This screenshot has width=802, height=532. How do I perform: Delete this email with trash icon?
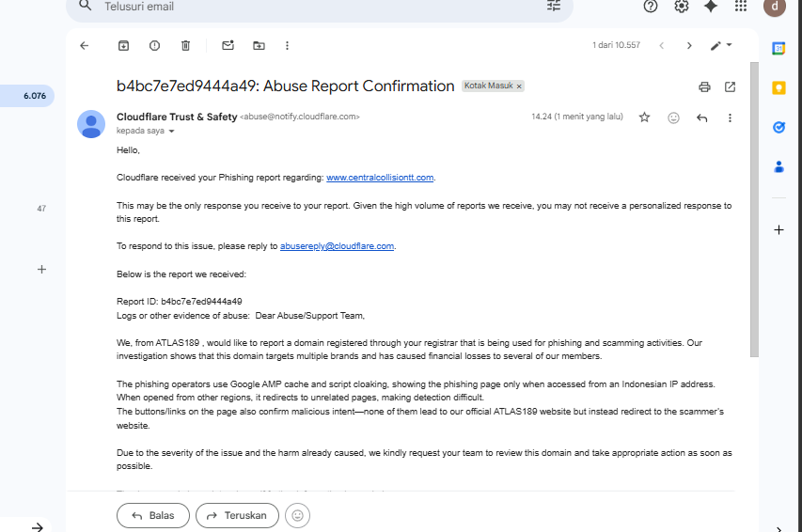[185, 45]
